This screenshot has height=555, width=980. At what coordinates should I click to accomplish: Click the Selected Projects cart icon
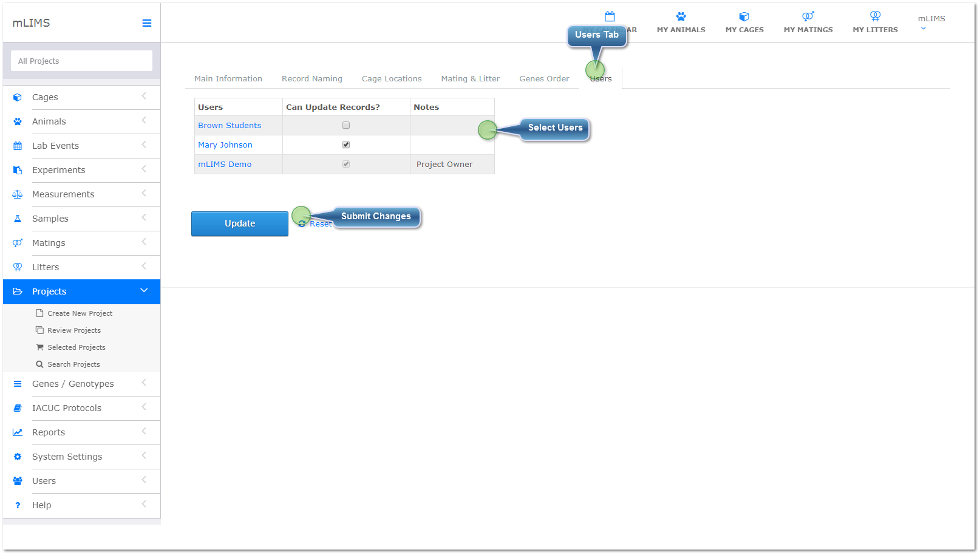39,347
